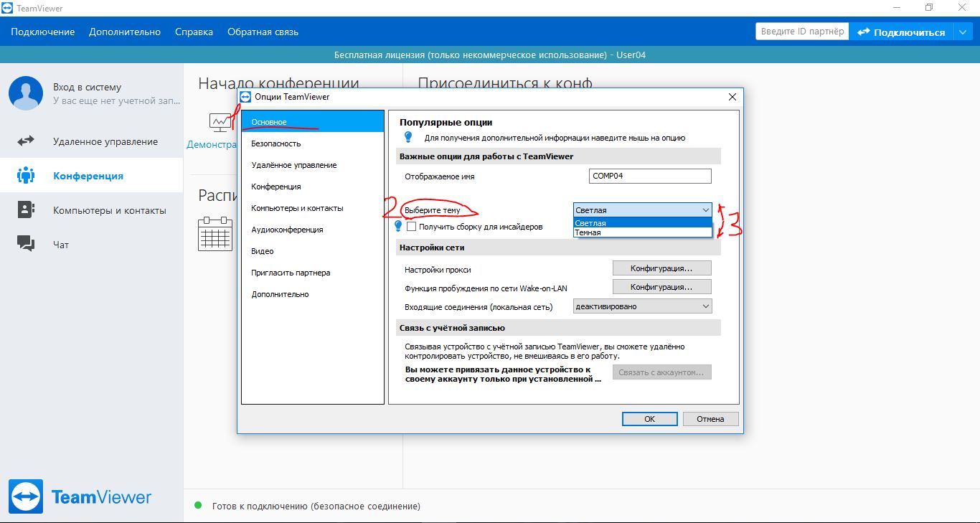Click the Компьютеры и контакты contact icon
This screenshot has height=523, width=980.
(26, 209)
